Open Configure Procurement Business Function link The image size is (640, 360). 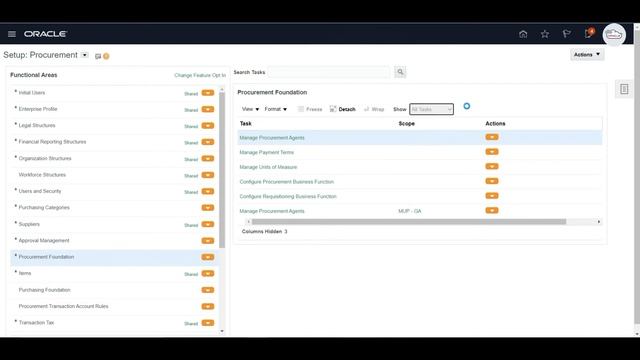pos(287,182)
